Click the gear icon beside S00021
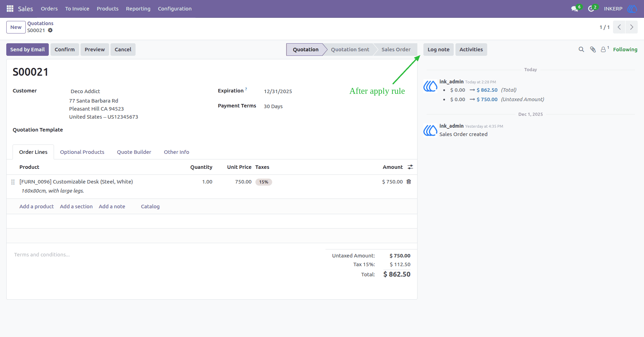 (50, 30)
